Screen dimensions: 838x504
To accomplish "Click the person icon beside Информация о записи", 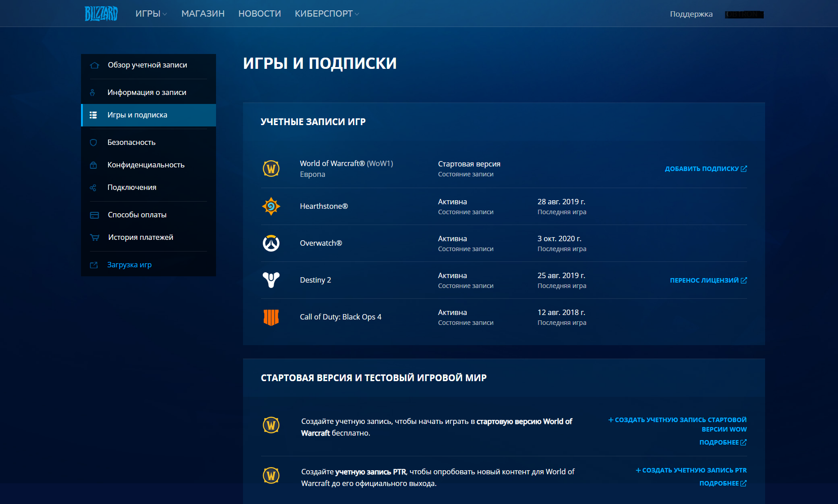I will click(x=92, y=93).
